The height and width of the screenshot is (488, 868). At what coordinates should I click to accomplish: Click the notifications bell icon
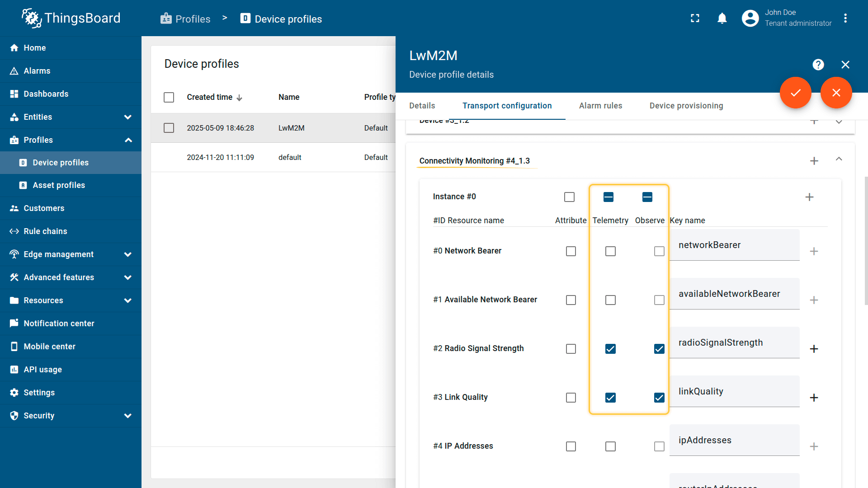[722, 18]
